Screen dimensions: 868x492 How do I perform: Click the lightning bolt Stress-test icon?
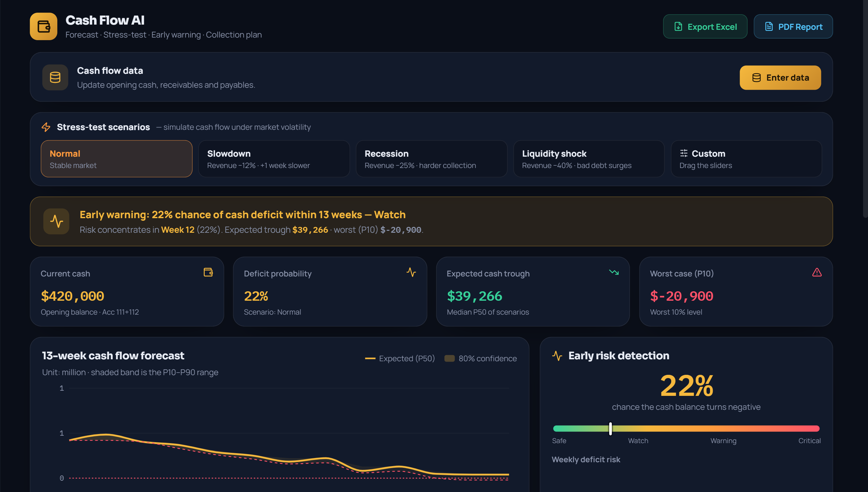click(x=46, y=127)
